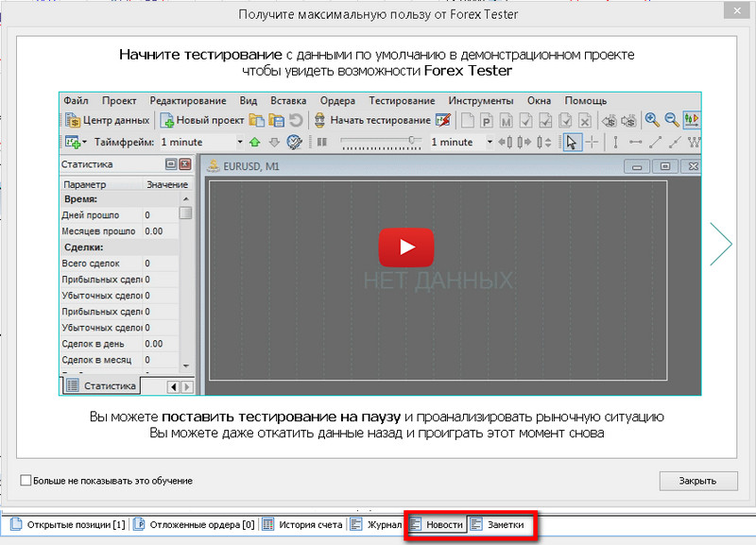Toggle the chart auto-scroll candlestick icon
Viewport: 756px width, 545px height.
coord(692,120)
